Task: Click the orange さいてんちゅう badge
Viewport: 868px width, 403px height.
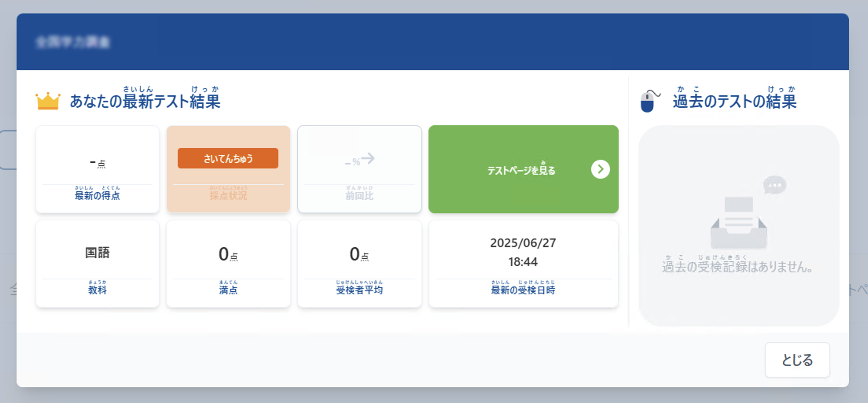Action: click(228, 158)
